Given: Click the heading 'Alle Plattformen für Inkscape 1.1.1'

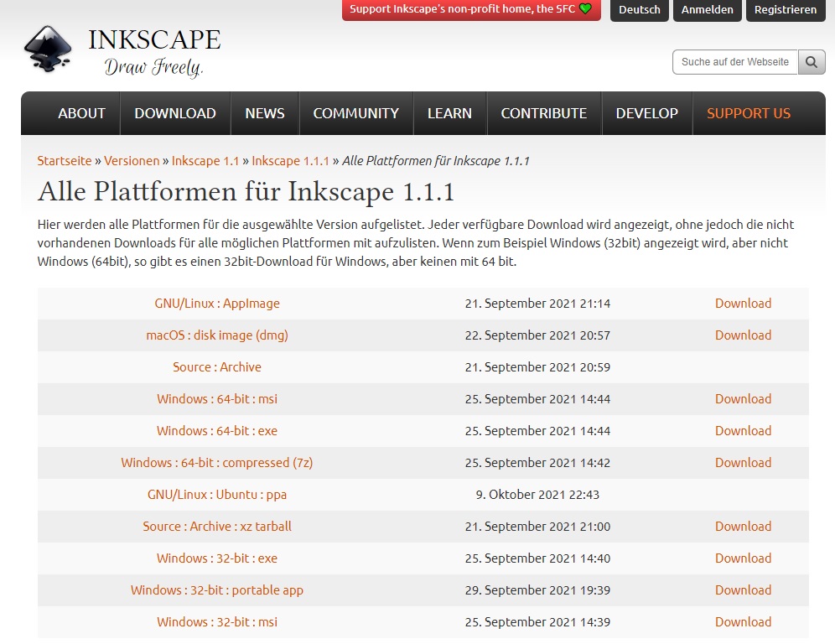Looking at the screenshot, I should tap(246, 191).
